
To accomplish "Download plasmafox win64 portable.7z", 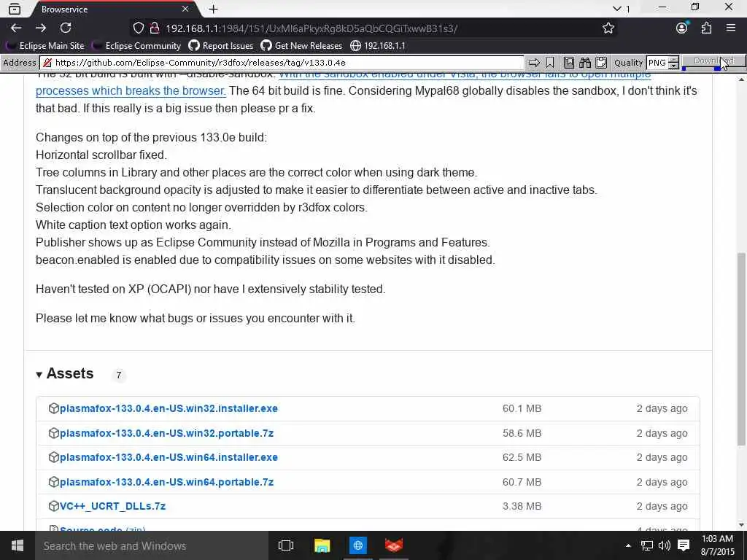I will point(167,483).
